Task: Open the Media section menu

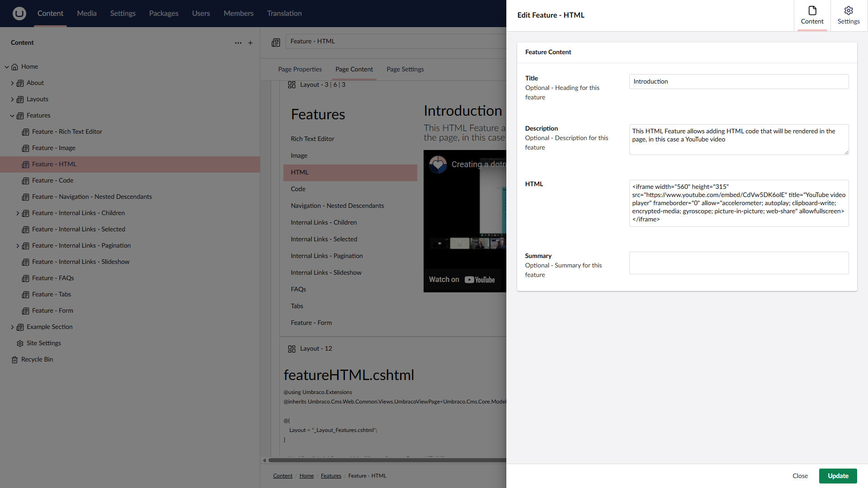Action: [x=86, y=14]
